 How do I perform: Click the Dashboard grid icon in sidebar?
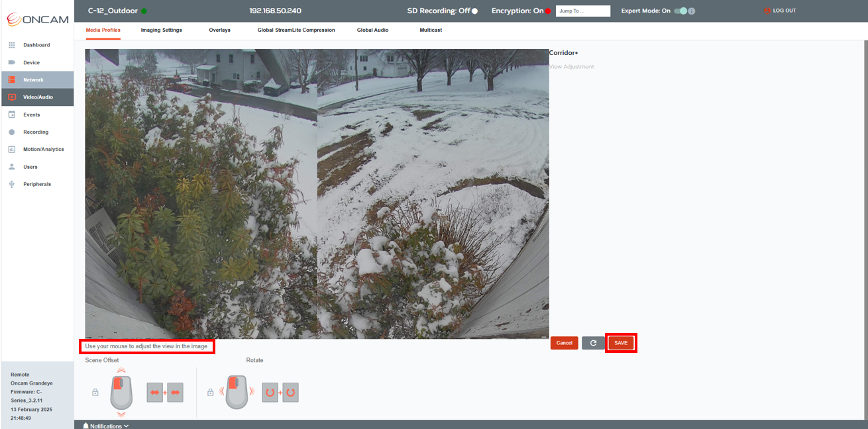[x=11, y=45]
